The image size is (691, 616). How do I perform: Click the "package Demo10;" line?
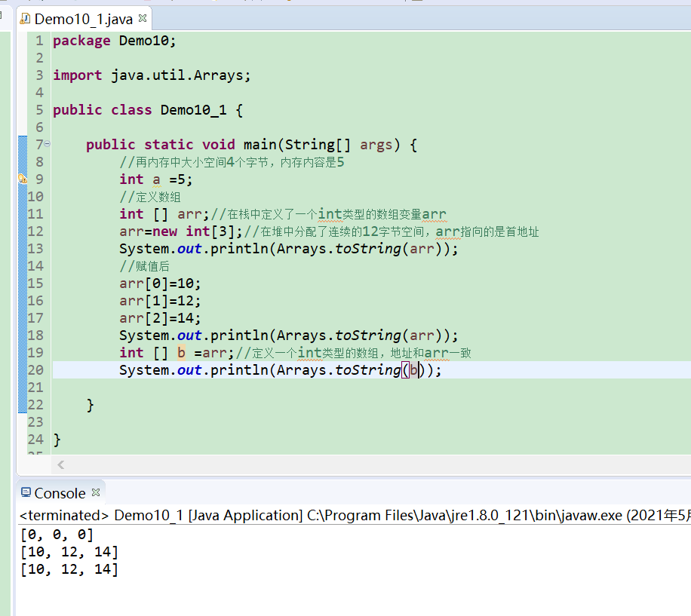coord(115,41)
